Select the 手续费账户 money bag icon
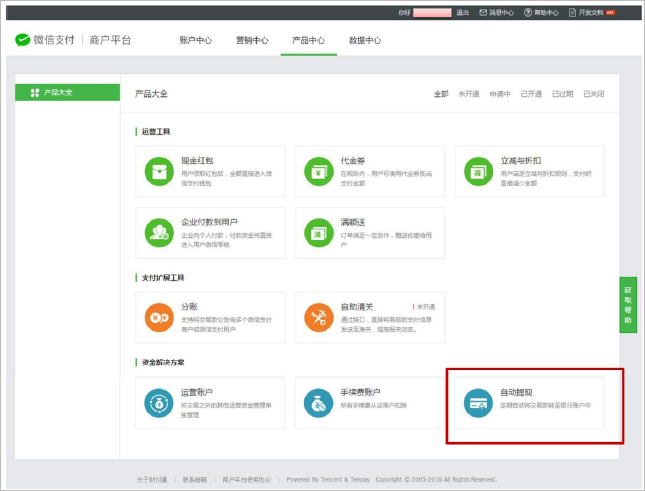Screen dimensions: 645x491 click(x=319, y=402)
